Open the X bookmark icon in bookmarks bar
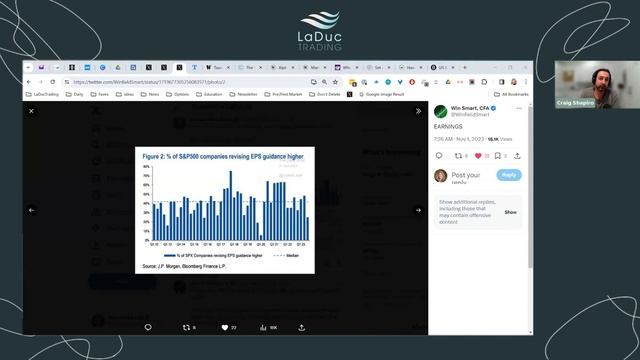Screen dimensions: 640x360 click(x=349, y=94)
